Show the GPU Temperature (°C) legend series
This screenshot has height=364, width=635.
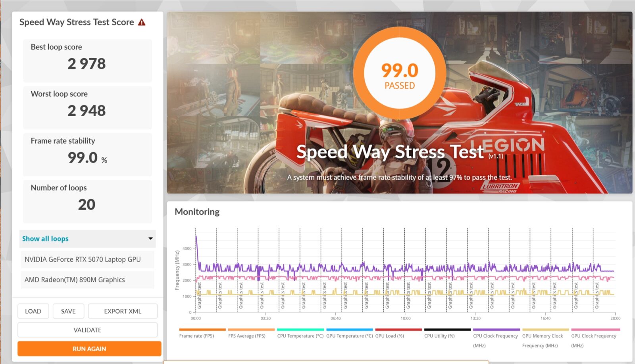coord(349,336)
